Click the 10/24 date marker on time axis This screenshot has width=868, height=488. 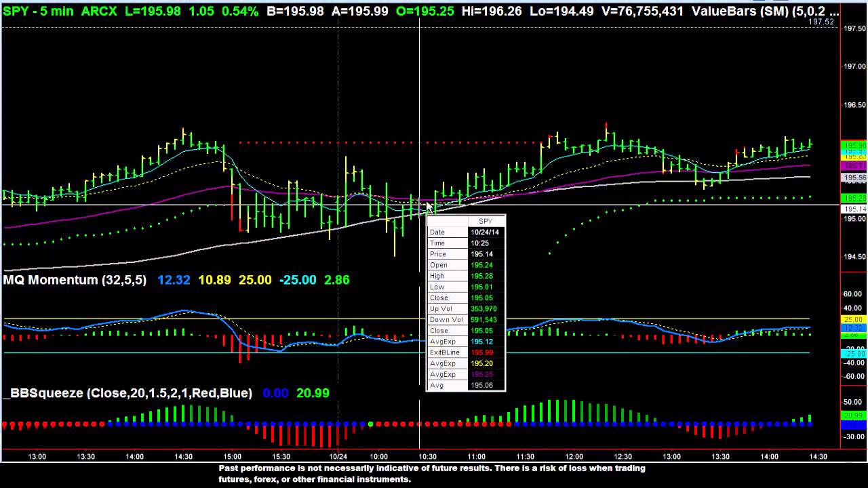338,457
